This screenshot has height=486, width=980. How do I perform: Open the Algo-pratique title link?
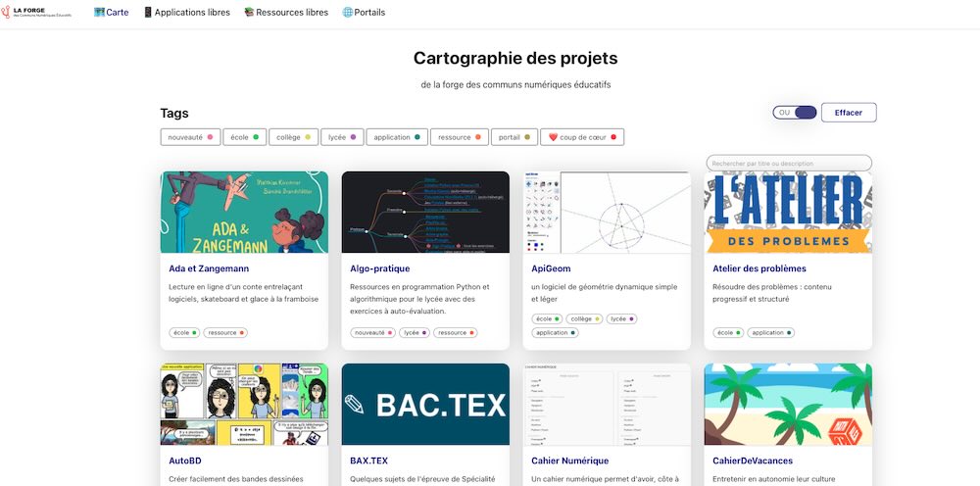pos(380,268)
